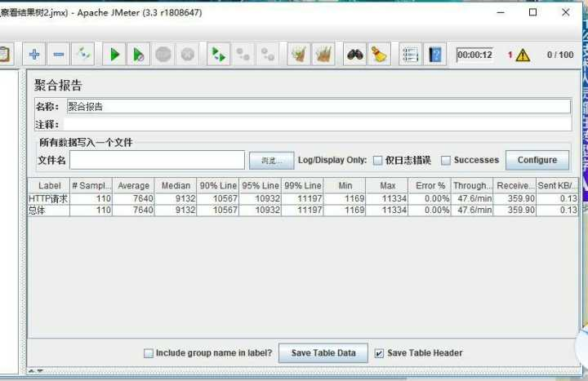Open the Help book icon
The height and width of the screenshot is (381, 588).
435,55
